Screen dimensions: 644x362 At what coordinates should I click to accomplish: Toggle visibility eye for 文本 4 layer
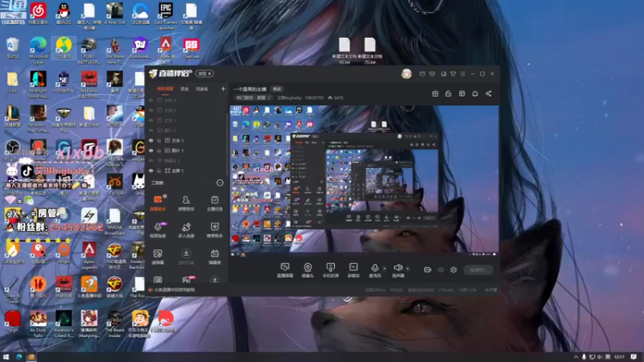click(x=151, y=100)
